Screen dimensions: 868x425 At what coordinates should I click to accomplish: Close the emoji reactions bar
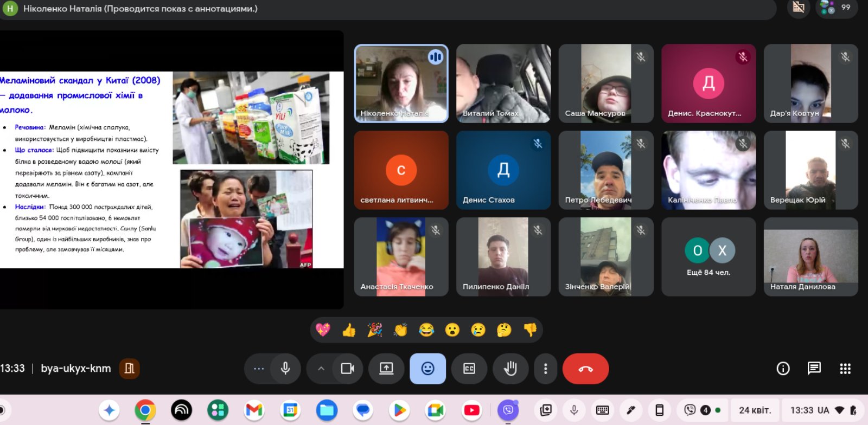(x=427, y=369)
